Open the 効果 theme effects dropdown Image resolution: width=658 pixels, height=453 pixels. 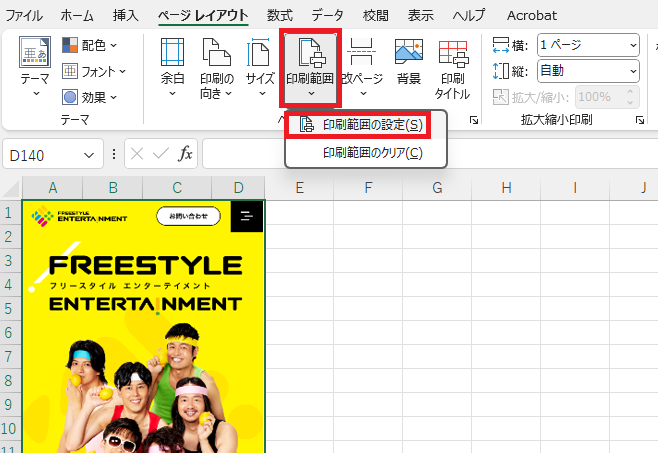click(89, 97)
